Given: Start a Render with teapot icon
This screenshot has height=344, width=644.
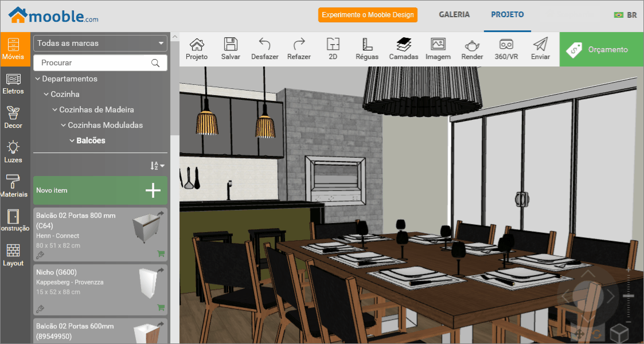Looking at the screenshot, I should (x=473, y=49).
